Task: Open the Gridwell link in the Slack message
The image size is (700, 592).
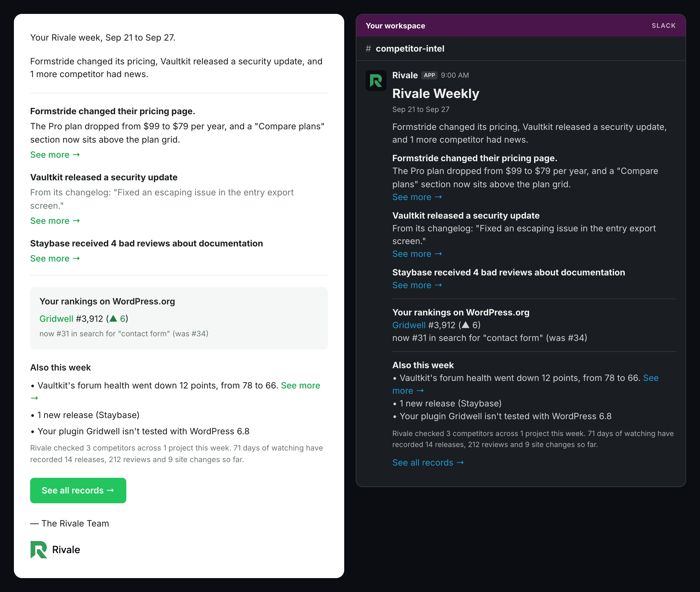Action: [409, 325]
